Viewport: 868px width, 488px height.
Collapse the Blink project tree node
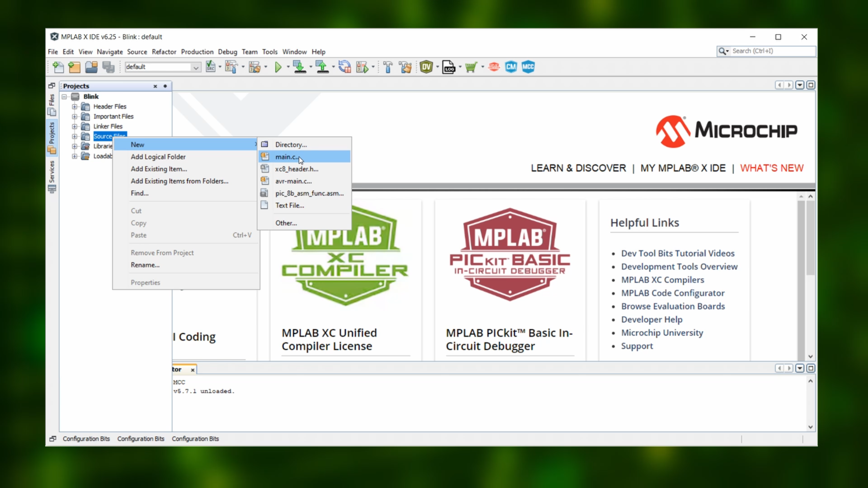(64, 97)
